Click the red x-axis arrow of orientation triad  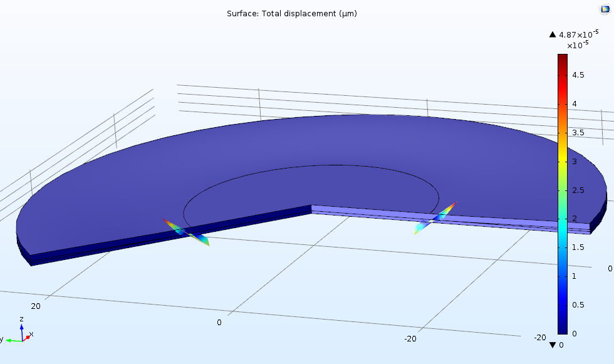click(x=27, y=337)
